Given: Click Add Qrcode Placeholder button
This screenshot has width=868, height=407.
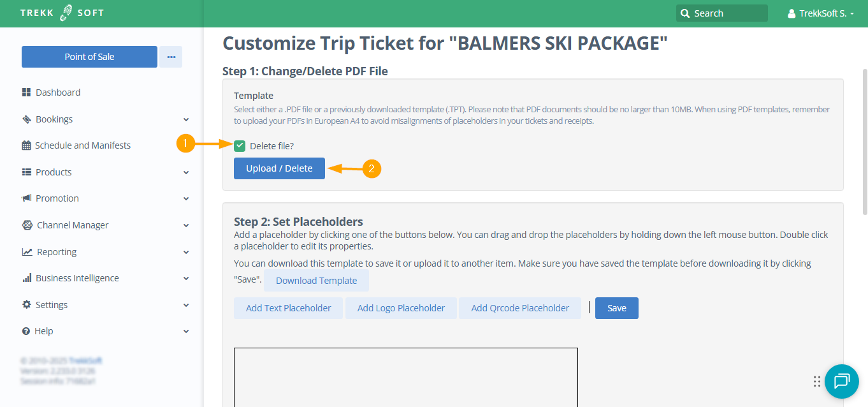Looking at the screenshot, I should tap(519, 308).
